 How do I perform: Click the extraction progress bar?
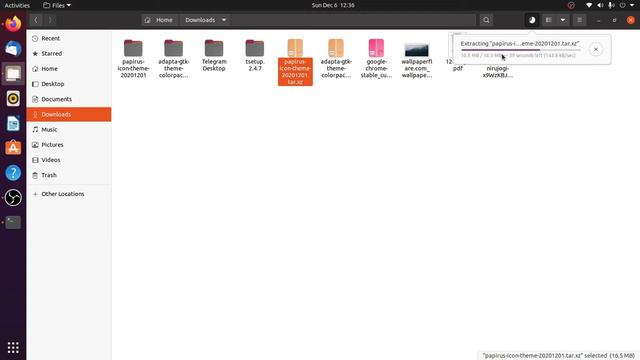[520, 50]
